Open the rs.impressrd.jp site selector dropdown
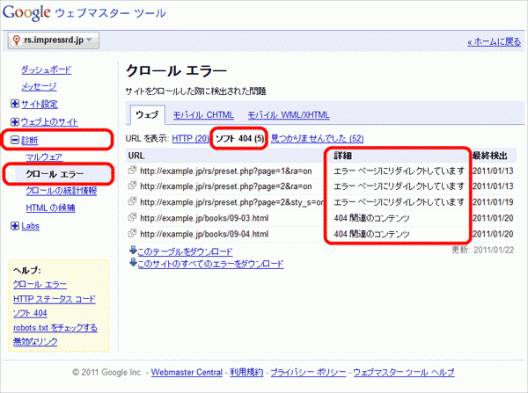The height and width of the screenshot is (393, 528). click(x=53, y=40)
